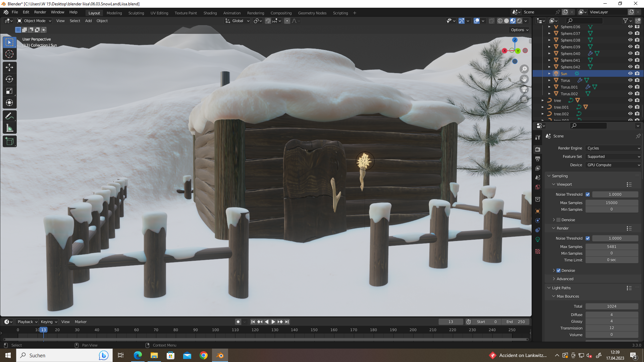The height and width of the screenshot is (362, 644).
Task: Open the Object properties tab icon
Action: click(538, 211)
